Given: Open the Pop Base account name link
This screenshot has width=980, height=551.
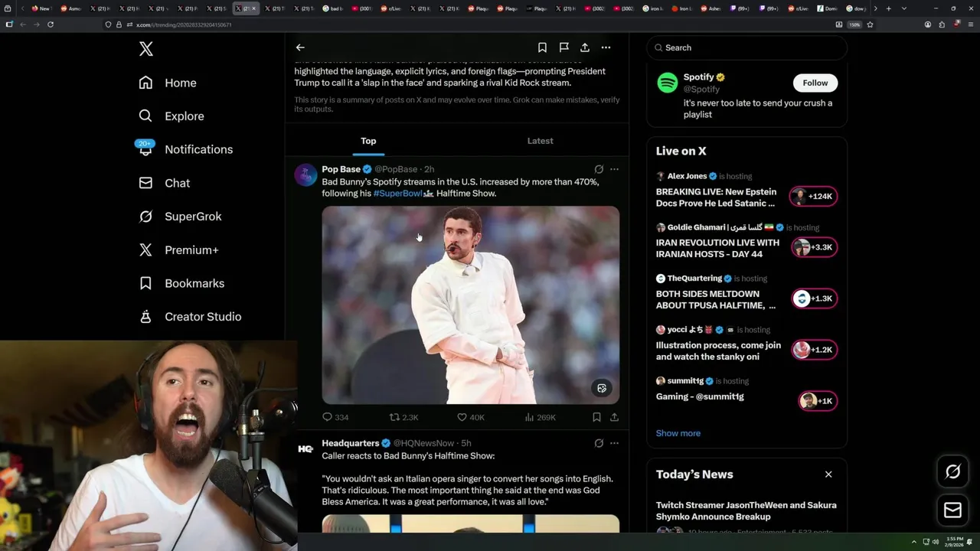Looking at the screenshot, I should [x=341, y=169].
